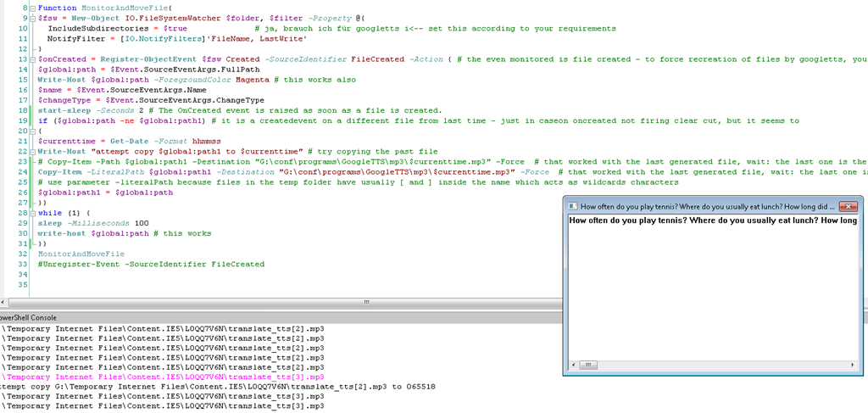The image size is (868, 413).
Task: Collapse the while loop at line 28
Action: click(31, 213)
